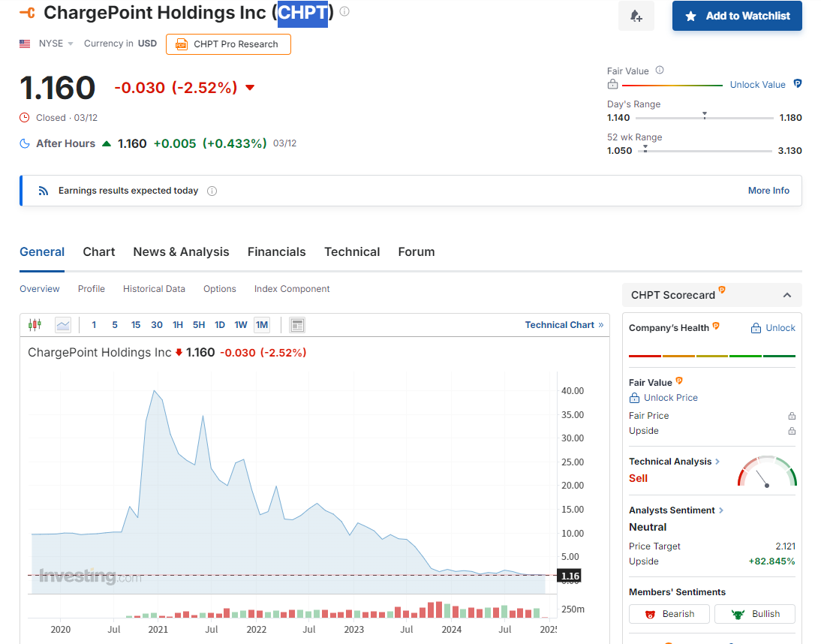This screenshot has height=644, width=821.
Task: Click the US flag icon beside NYSE
Action: click(x=25, y=44)
